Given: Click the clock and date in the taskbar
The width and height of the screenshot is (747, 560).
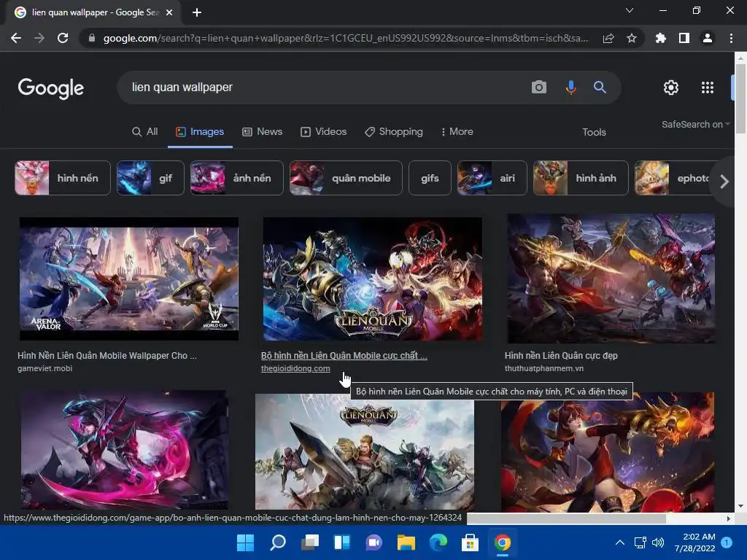Looking at the screenshot, I should click(x=694, y=542).
